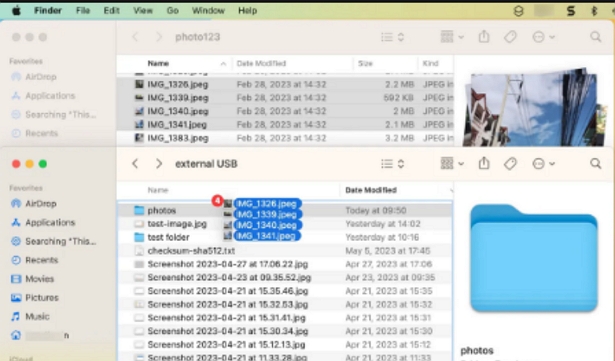Open the Window menu
Screen dimensions: 615x361
pos(208,11)
